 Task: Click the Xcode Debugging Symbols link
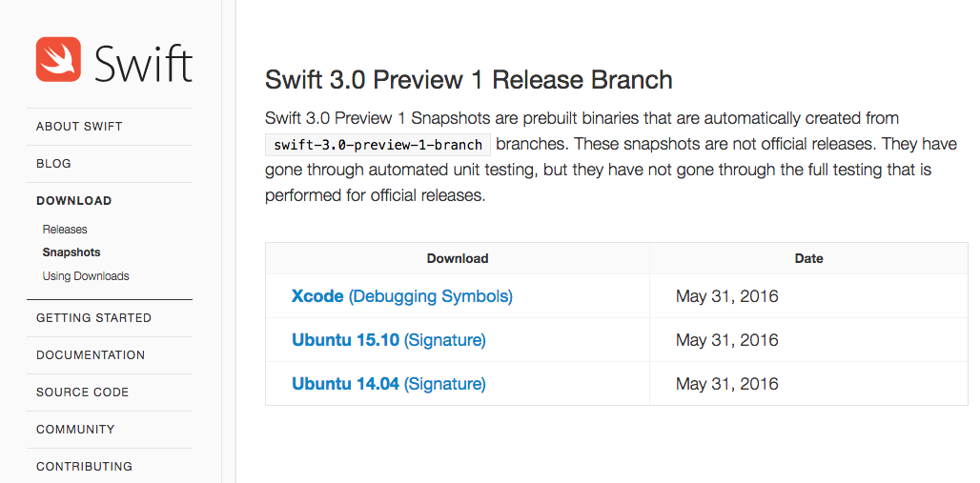tap(431, 296)
